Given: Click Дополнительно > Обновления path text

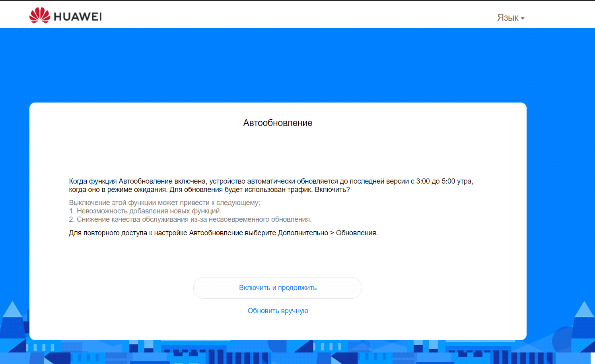Looking at the screenshot, I should [327, 233].
